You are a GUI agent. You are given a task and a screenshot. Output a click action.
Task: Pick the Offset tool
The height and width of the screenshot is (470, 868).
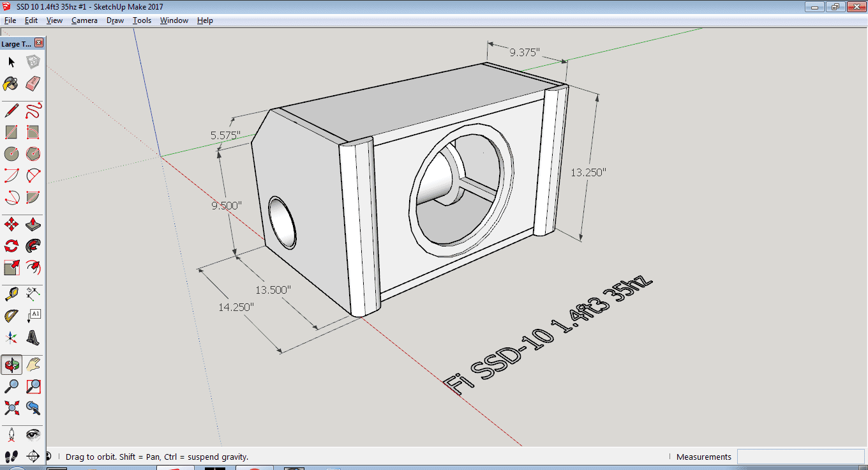click(33, 268)
